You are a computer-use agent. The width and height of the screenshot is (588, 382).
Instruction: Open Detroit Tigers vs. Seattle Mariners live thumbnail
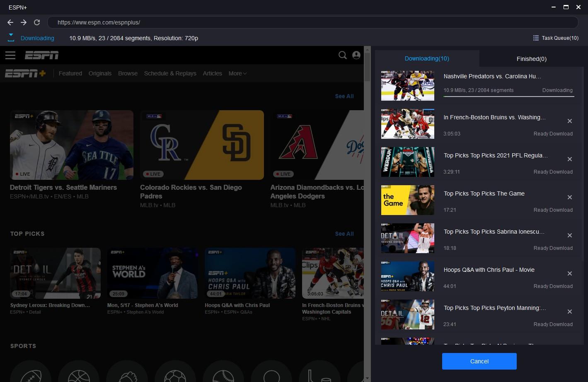[72, 145]
